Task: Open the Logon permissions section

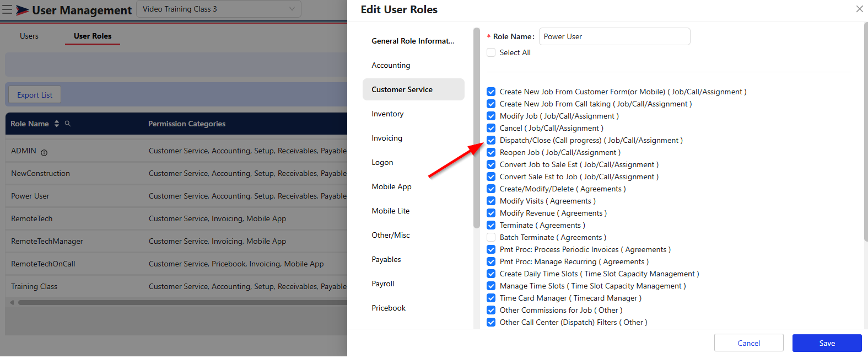Action: point(413,162)
